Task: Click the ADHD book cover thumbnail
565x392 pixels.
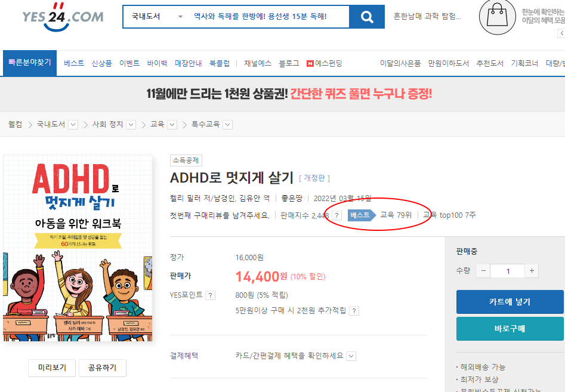Action: click(x=78, y=248)
